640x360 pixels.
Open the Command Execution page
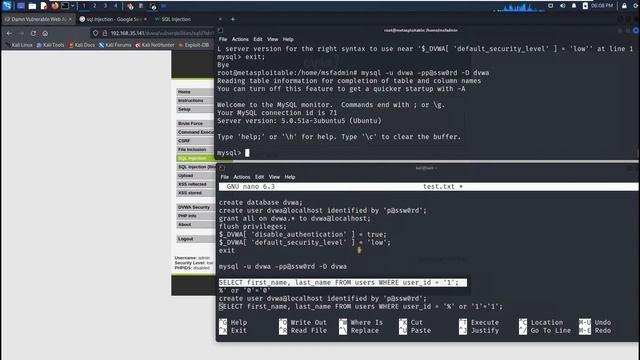195,132
